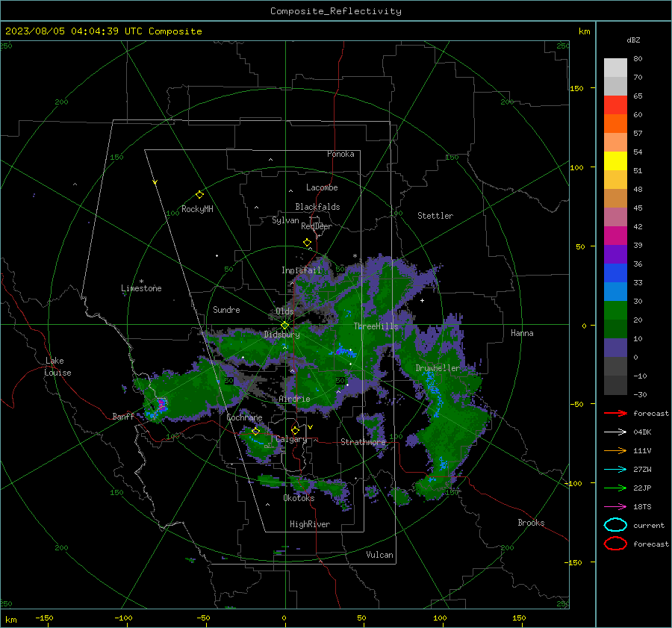The height and width of the screenshot is (628, 672).
Task: Select the 33 dBZ blue color swatch
Action: [615, 273]
